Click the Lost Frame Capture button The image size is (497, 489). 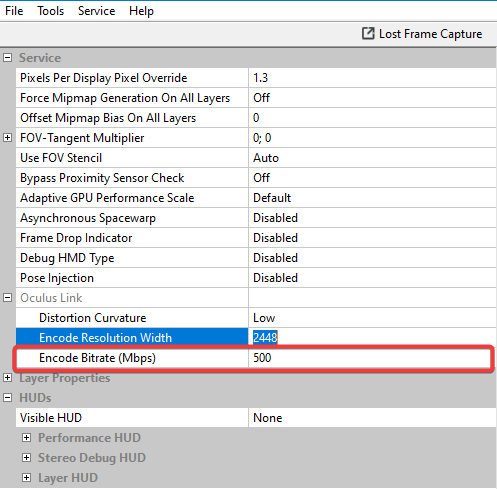pos(422,34)
